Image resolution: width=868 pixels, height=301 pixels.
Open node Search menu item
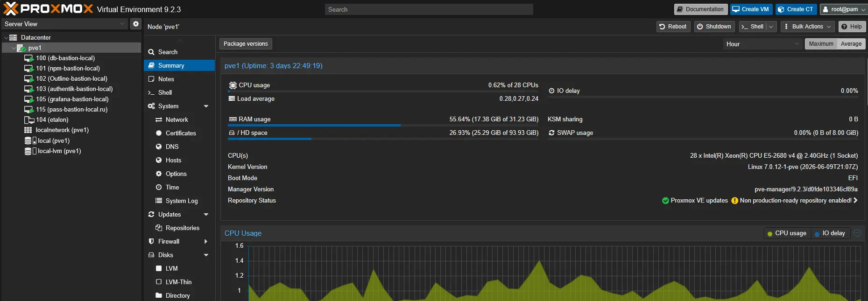coord(179,52)
